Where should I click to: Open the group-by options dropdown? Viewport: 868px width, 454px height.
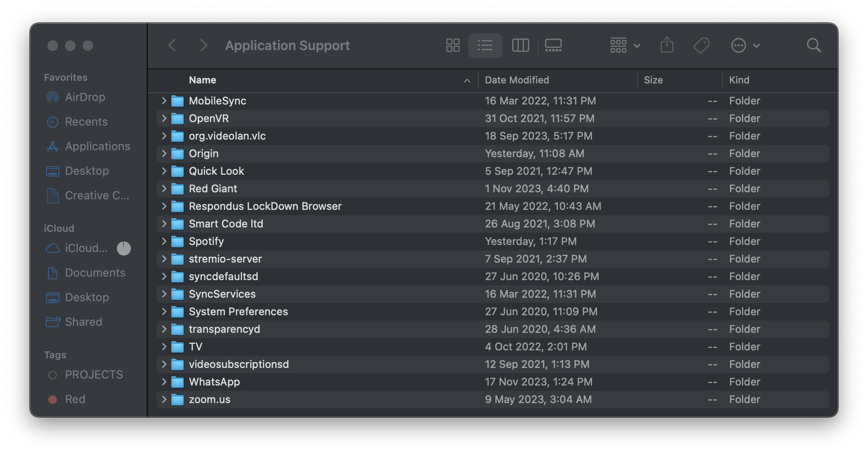(x=625, y=45)
